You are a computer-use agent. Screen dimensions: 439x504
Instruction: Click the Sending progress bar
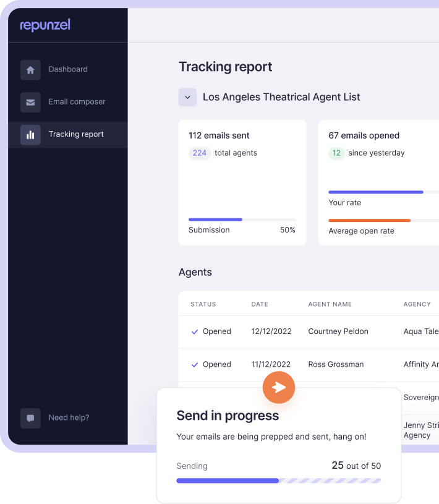click(279, 481)
